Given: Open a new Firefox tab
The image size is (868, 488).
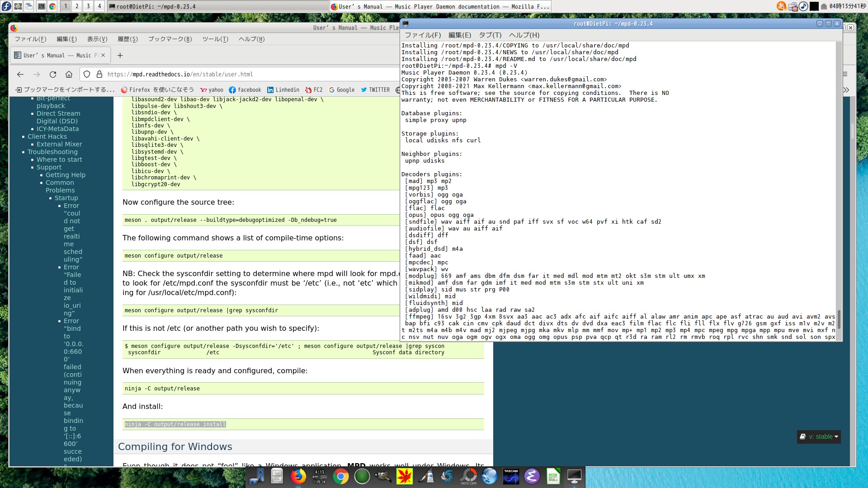Looking at the screenshot, I should pos(120,56).
